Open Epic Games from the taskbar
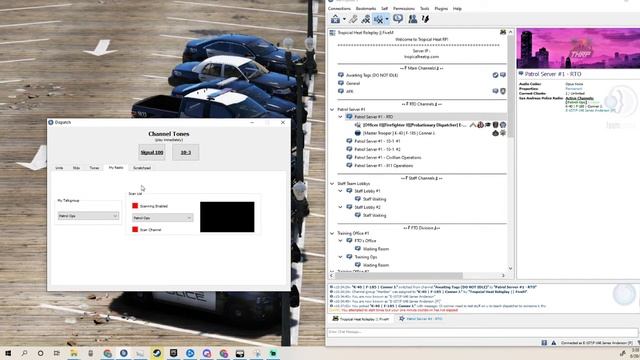The width and height of the screenshot is (640, 360). coord(173,353)
